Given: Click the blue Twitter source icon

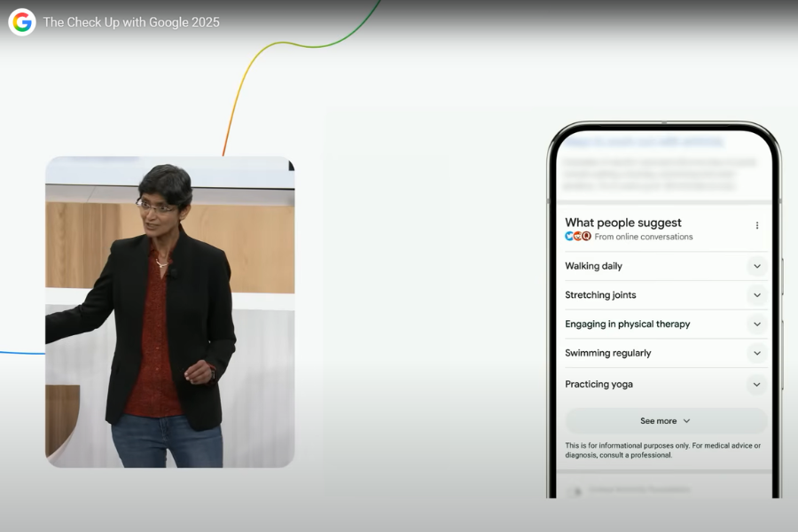Looking at the screenshot, I should pos(569,237).
